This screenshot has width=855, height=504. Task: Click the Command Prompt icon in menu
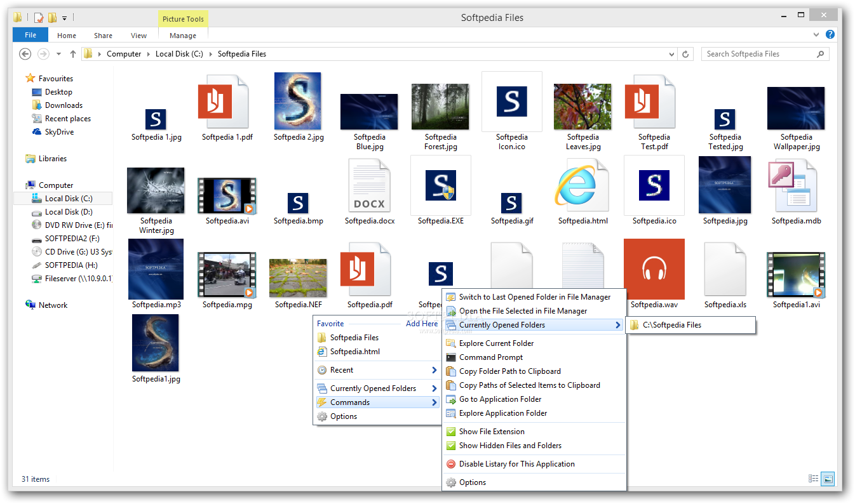(x=451, y=357)
